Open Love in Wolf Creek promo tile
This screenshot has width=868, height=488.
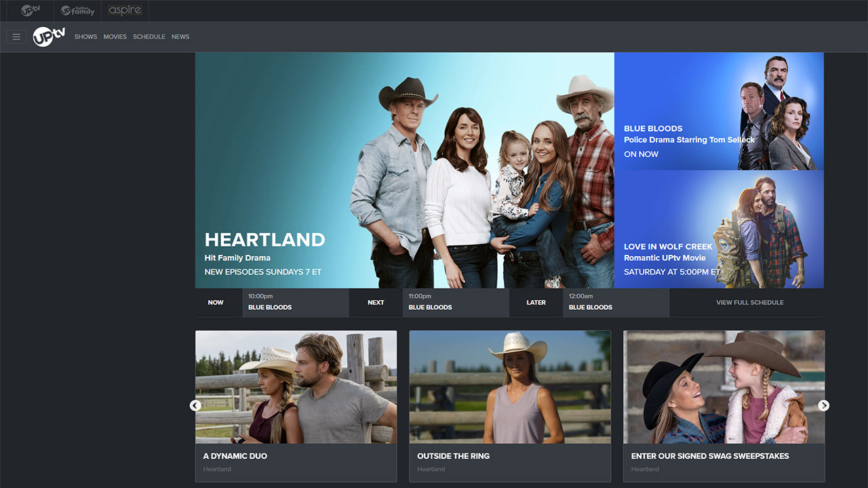point(719,229)
